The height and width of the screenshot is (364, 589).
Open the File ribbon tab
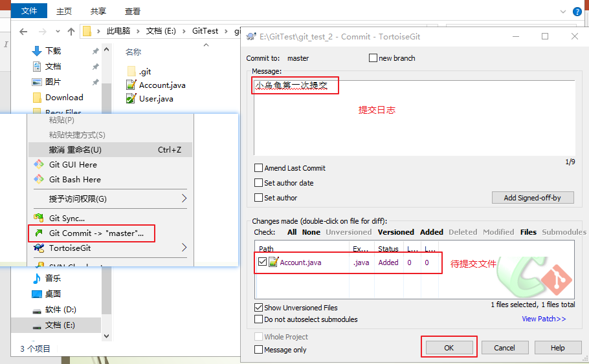click(x=29, y=11)
